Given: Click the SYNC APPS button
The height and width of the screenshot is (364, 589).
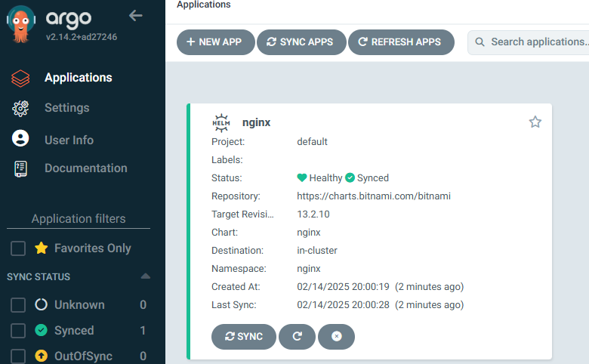Looking at the screenshot, I should pyautogui.click(x=301, y=42).
